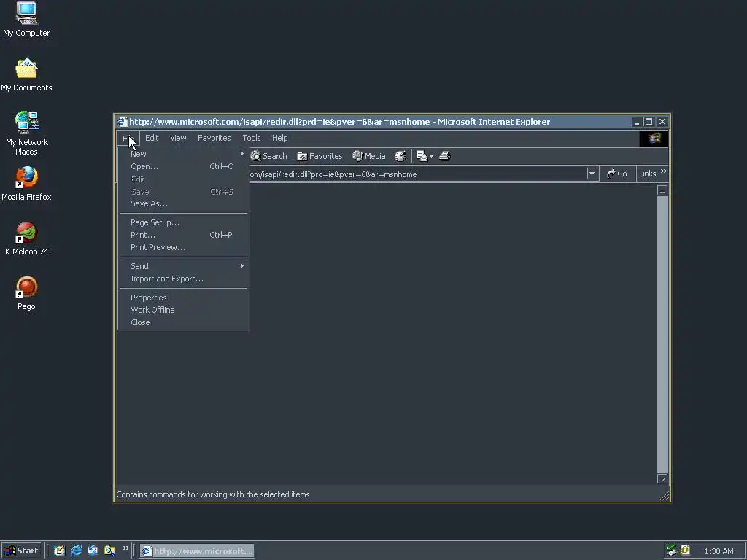
Task: Choose Save As... in the File menu
Action: pyautogui.click(x=183, y=203)
